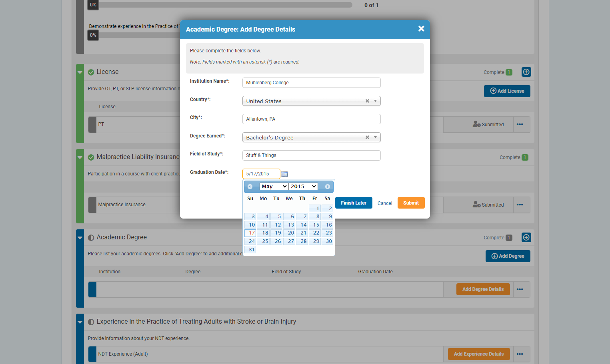Click the plus icon in Academic Degree header

(526, 237)
